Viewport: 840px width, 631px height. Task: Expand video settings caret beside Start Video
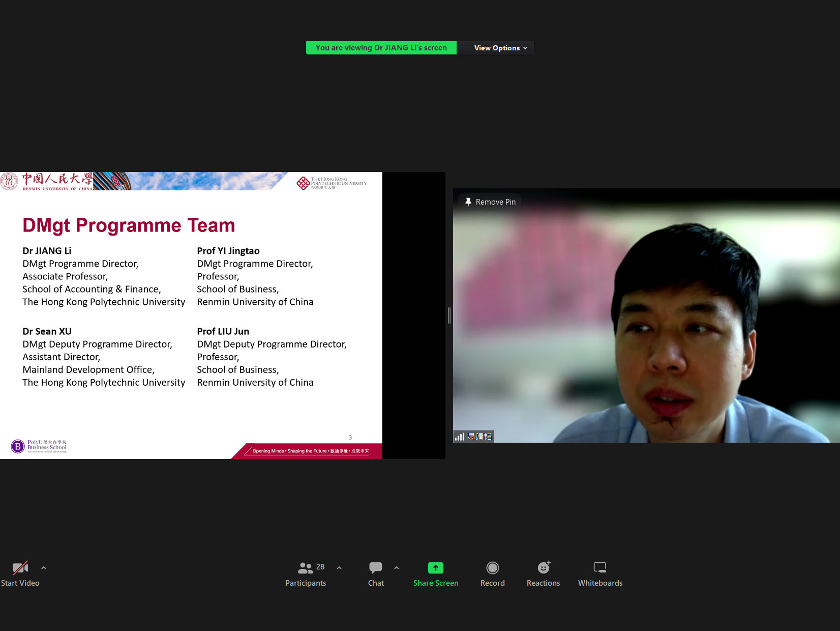point(44,568)
